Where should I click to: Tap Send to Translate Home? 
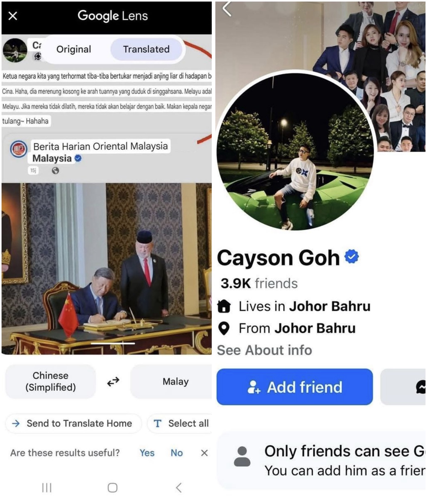[74, 423]
